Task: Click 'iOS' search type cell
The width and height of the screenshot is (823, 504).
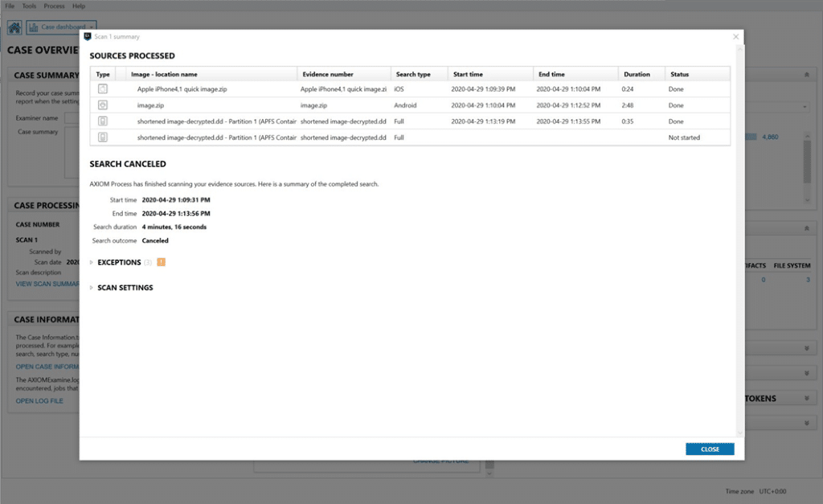Action: click(x=399, y=89)
